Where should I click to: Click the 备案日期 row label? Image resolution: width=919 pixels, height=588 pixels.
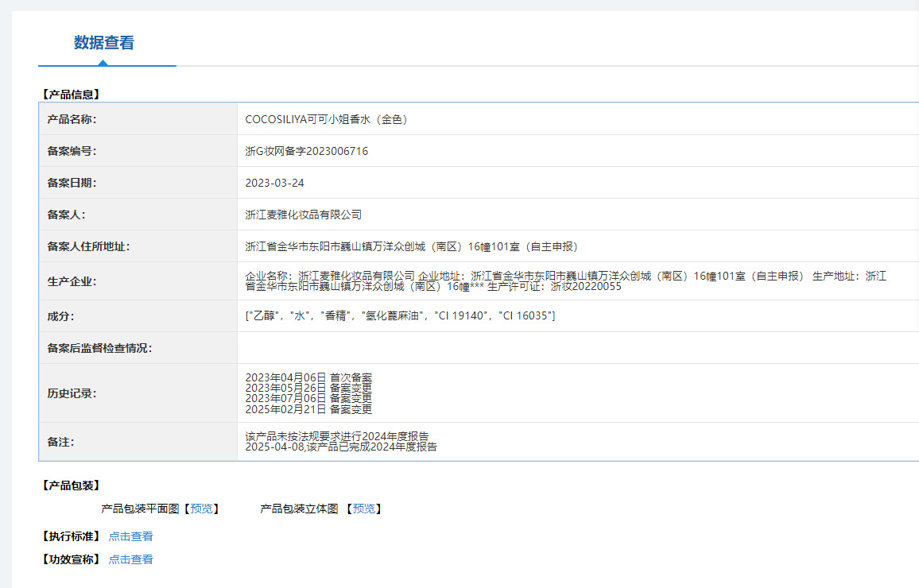click(x=72, y=183)
